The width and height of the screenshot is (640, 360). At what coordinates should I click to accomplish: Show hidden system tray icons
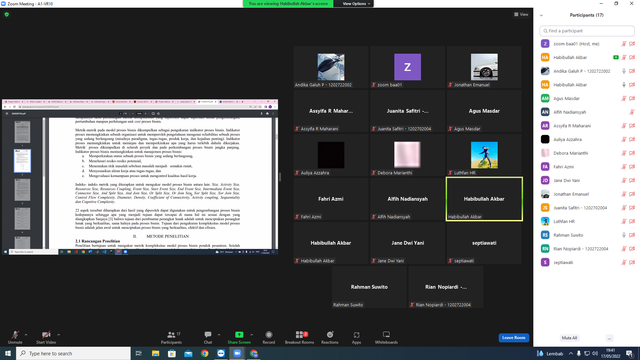(571, 353)
